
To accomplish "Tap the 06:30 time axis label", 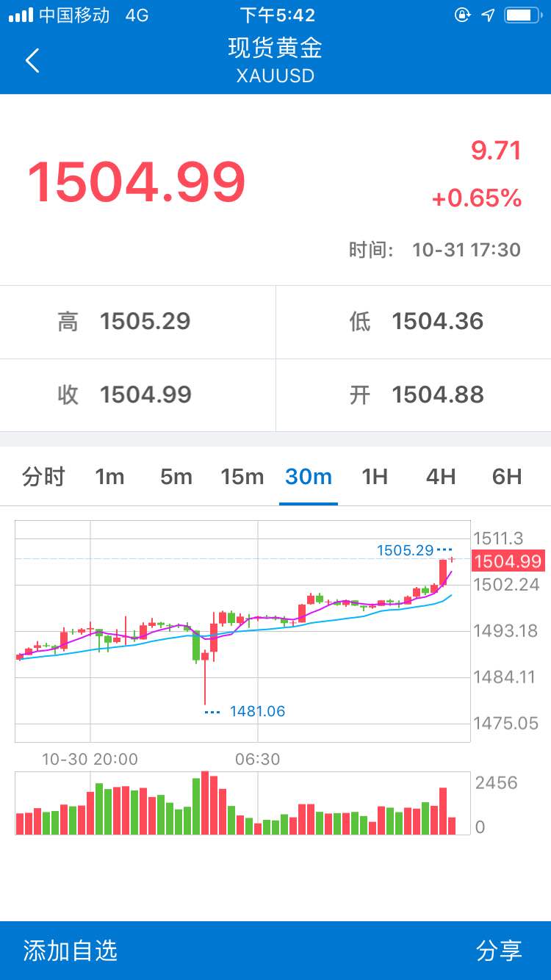I will tap(257, 760).
